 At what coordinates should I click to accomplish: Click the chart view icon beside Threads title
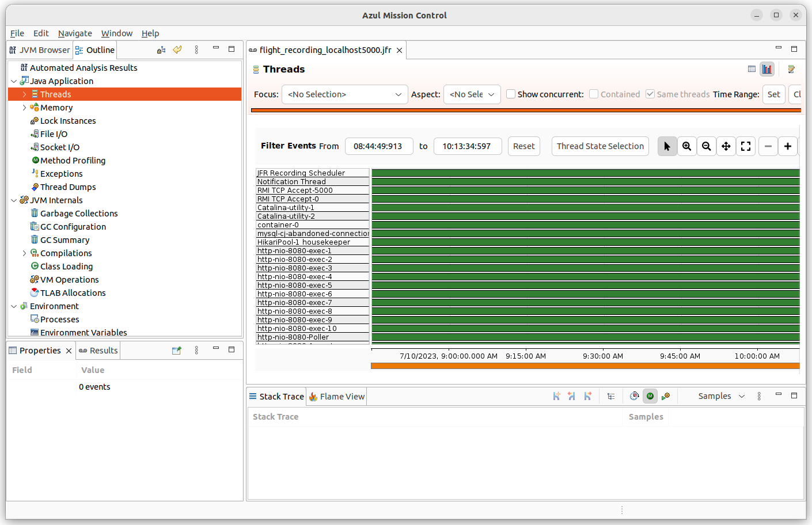point(767,69)
